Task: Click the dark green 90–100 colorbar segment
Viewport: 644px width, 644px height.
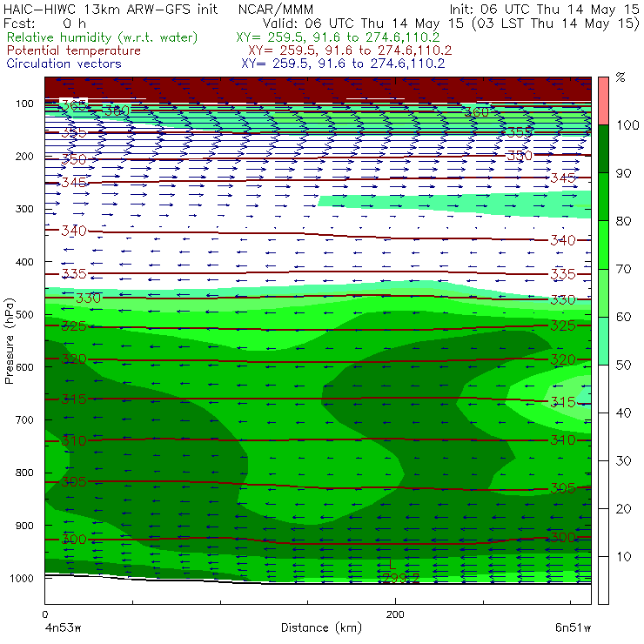Action: tap(603, 149)
